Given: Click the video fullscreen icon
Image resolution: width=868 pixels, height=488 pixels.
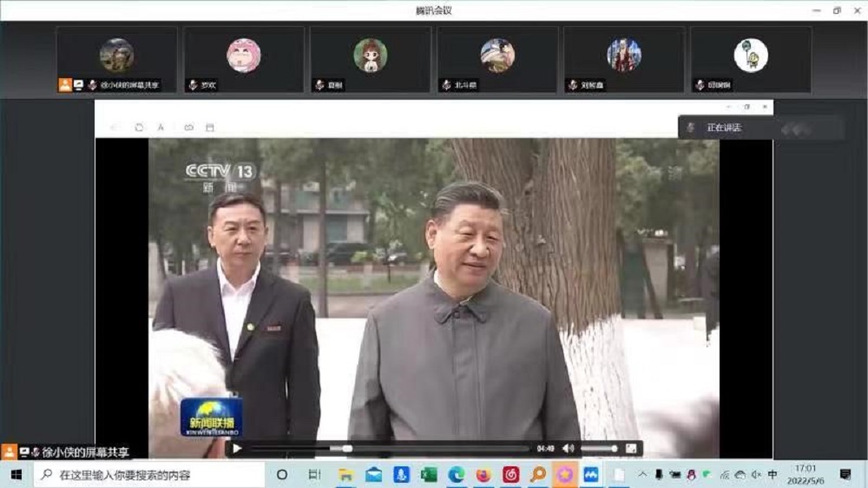Looking at the screenshot, I should tap(631, 449).
